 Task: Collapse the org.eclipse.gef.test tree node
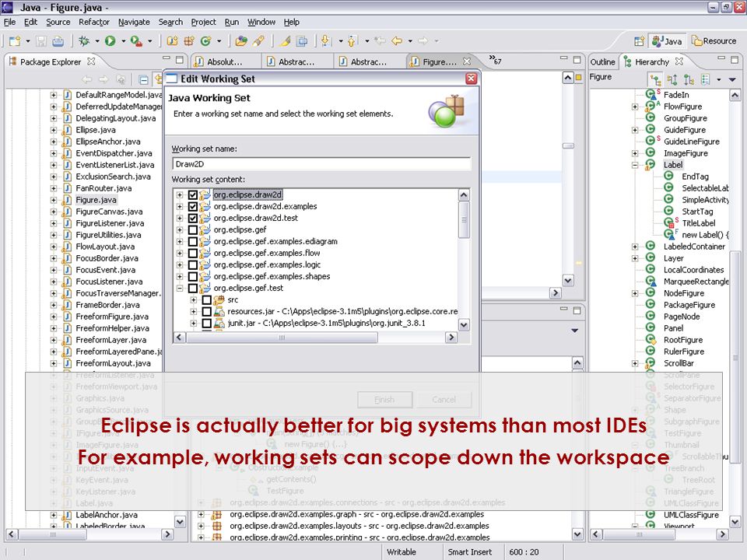click(180, 288)
